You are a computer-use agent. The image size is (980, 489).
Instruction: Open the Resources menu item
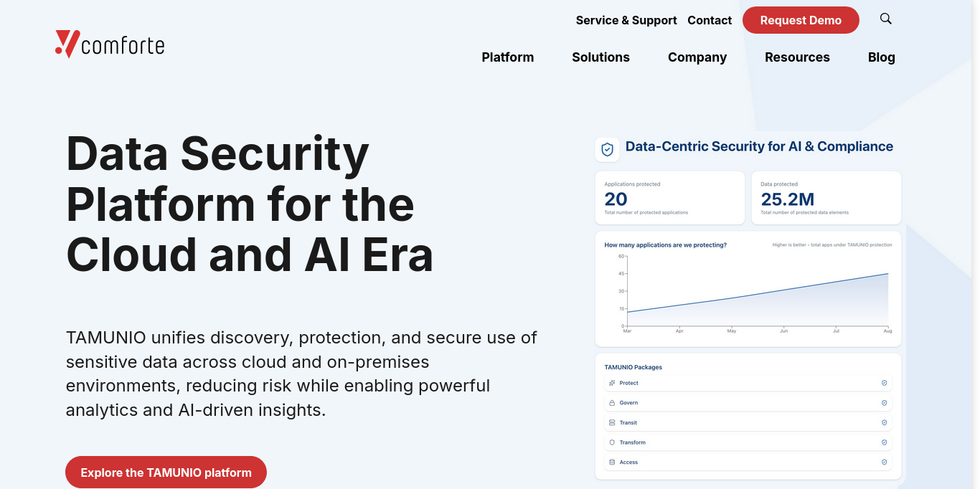[x=797, y=57]
